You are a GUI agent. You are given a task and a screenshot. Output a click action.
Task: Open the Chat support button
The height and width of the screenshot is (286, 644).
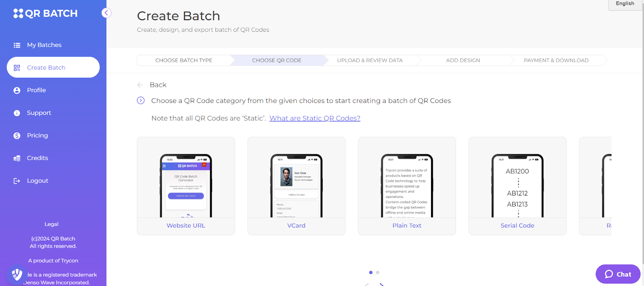618,274
